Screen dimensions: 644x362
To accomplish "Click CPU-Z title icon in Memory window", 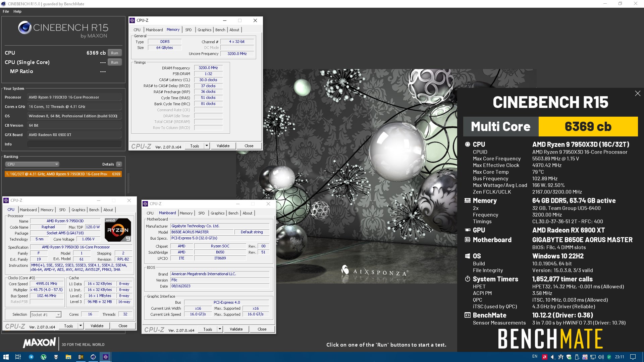I will [132, 20].
